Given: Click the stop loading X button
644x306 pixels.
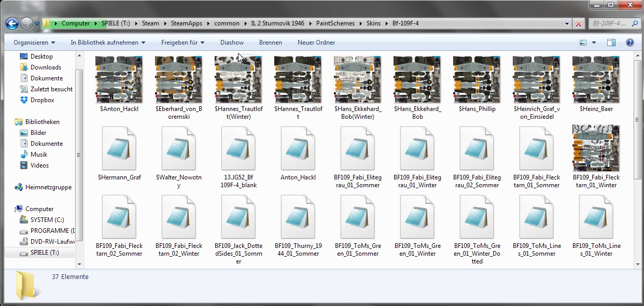Looking at the screenshot, I should [579, 24].
